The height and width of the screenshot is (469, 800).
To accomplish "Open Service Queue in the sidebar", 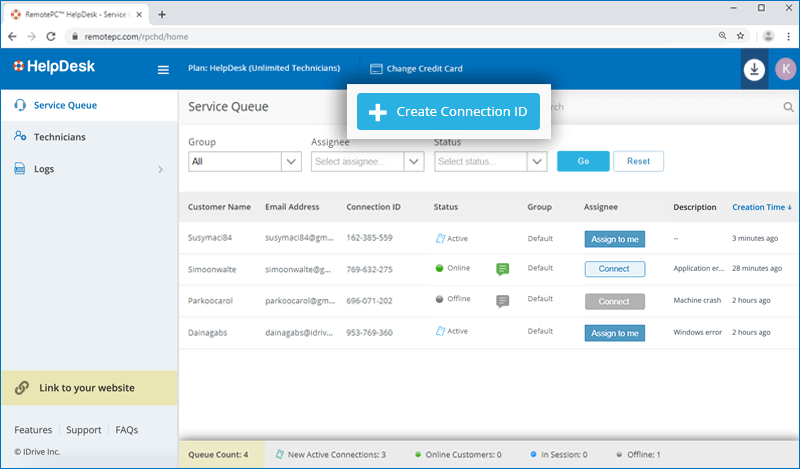I will pyautogui.click(x=65, y=105).
